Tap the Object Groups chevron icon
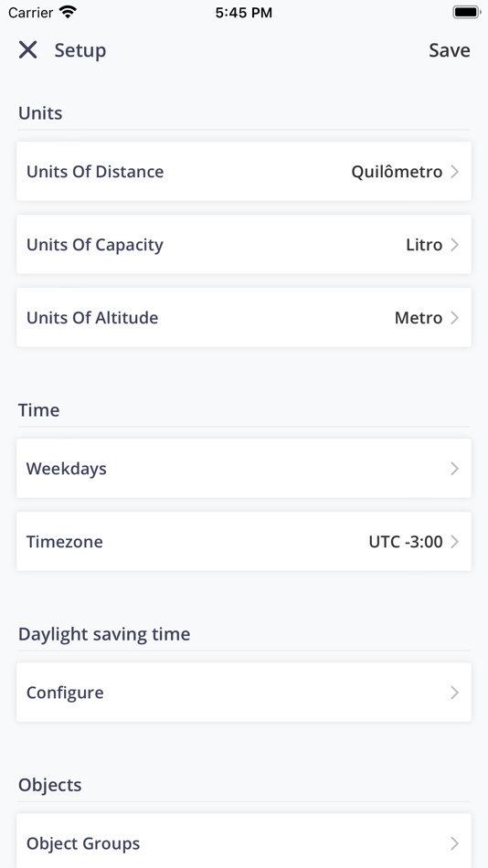The height and width of the screenshot is (868, 488). (455, 843)
